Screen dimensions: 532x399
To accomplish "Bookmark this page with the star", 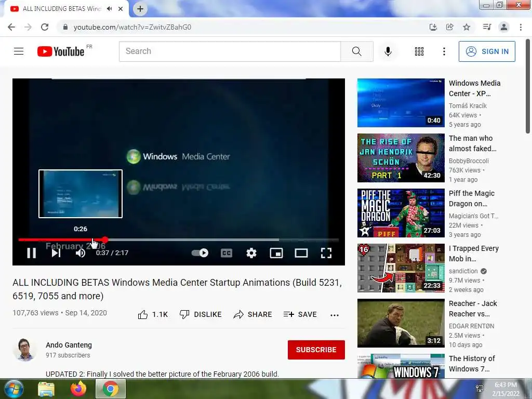I will 467,27.
